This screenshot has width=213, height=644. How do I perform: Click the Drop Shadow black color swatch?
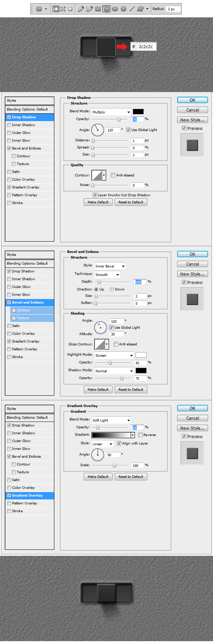tap(138, 112)
